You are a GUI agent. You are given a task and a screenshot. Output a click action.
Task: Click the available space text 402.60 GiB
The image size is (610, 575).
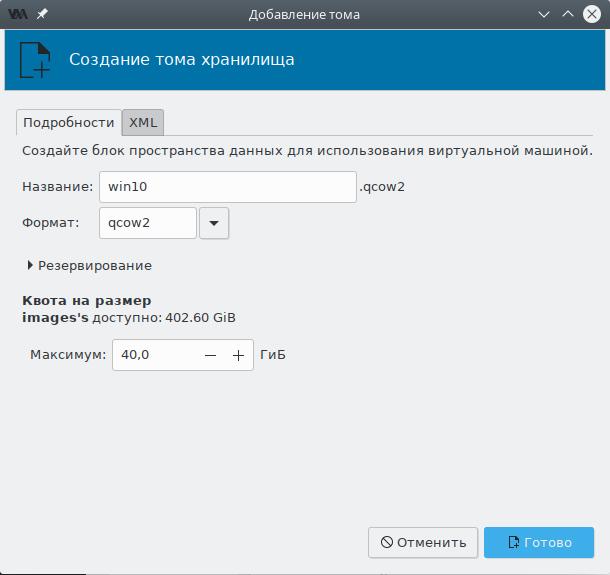[x=200, y=318]
